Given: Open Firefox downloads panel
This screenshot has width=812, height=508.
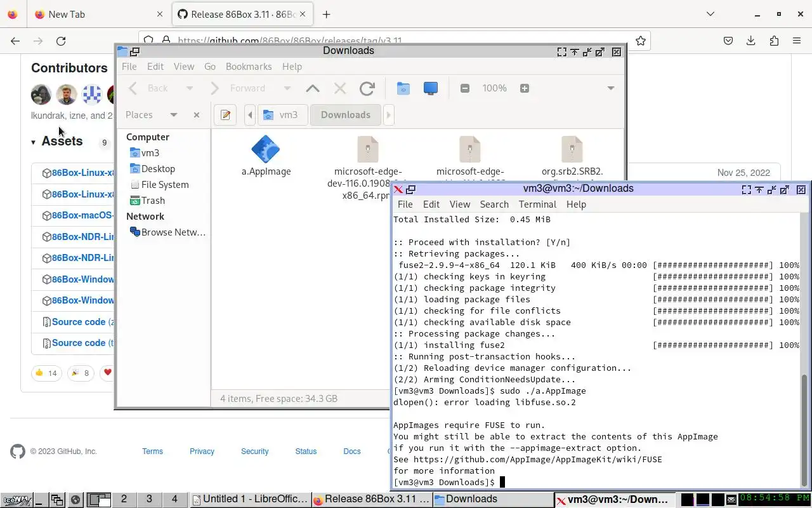Looking at the screenshot, I should (x=751, y=41).
